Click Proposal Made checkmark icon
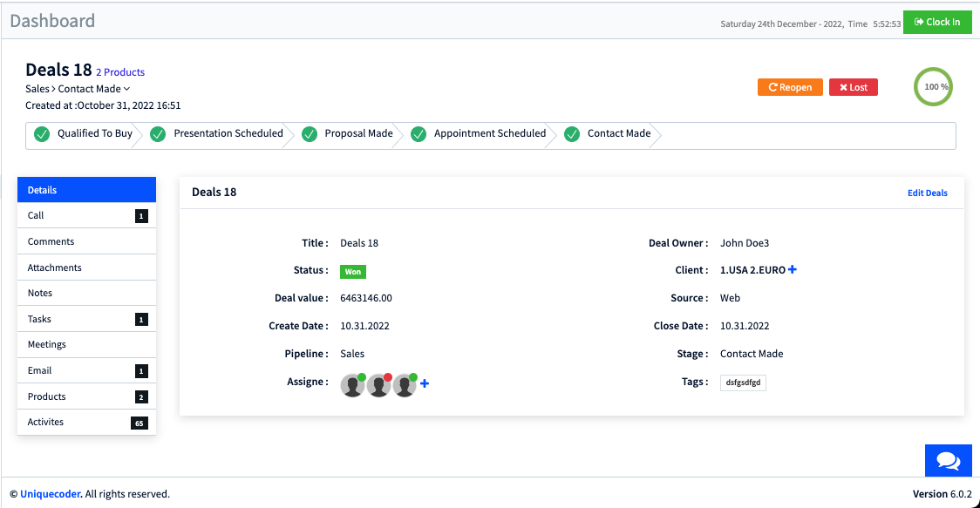Viewport: 980px width, 508px height. pos(310,134)
